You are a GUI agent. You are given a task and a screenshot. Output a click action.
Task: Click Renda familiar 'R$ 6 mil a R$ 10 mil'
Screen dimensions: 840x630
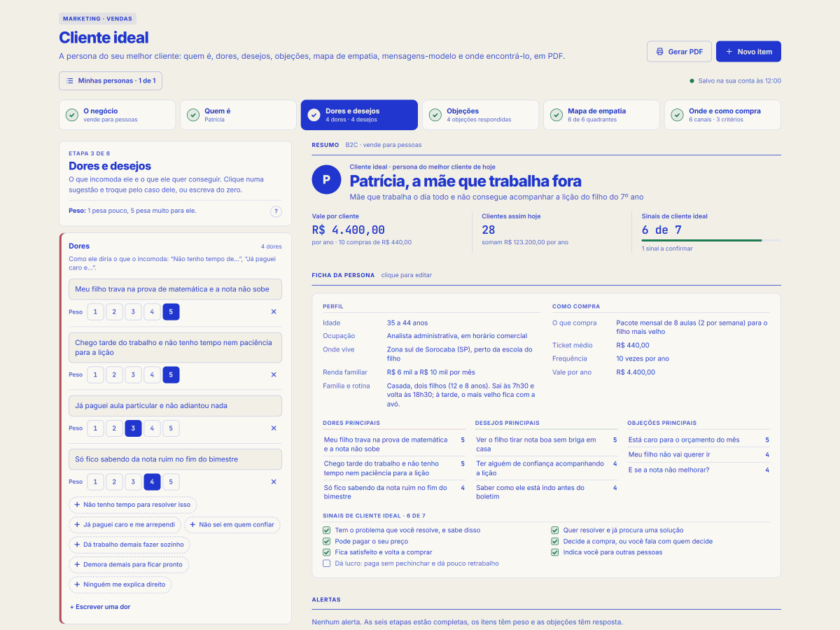click(x=431, y=372)
